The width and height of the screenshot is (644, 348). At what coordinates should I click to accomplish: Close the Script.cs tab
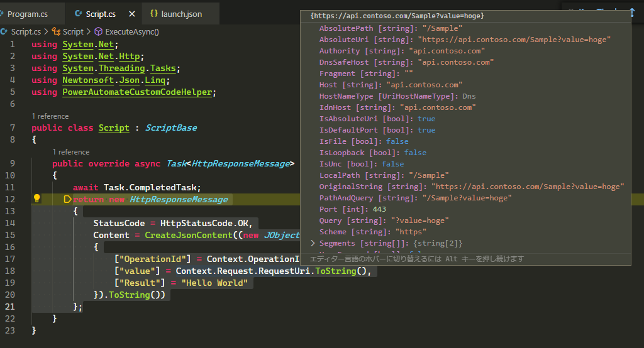tap(132, 14)
